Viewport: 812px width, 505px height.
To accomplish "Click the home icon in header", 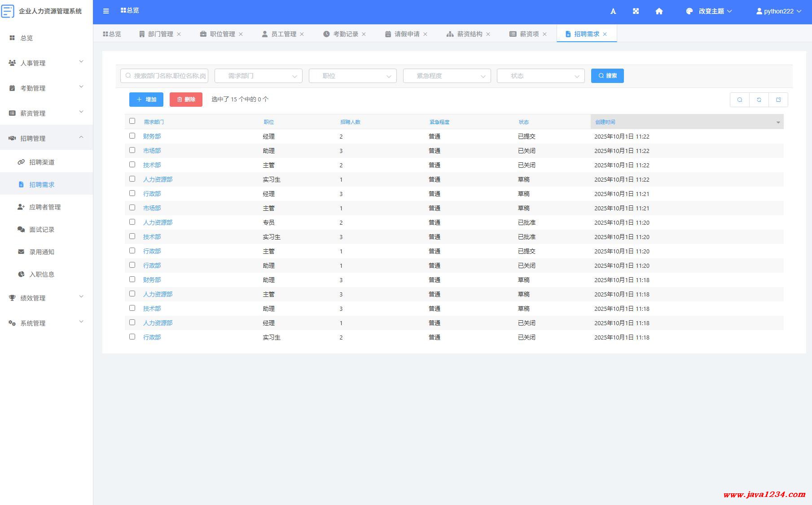I will pos(659,11).
